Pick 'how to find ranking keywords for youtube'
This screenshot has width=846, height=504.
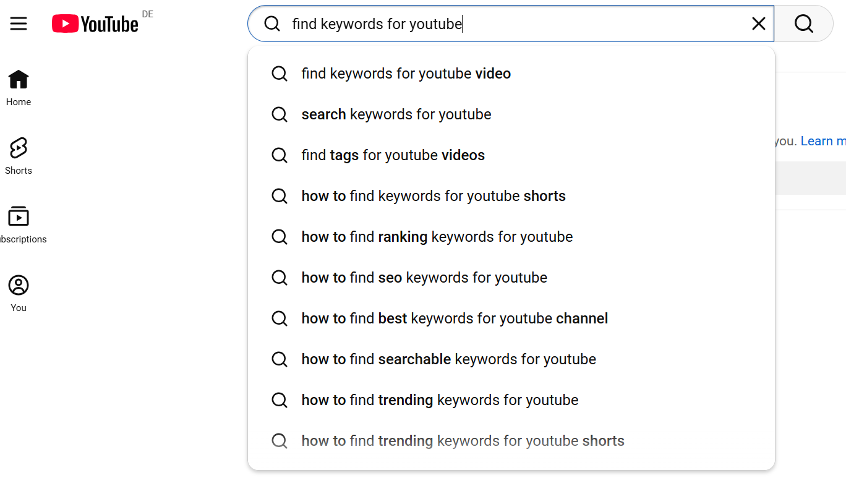511,237
